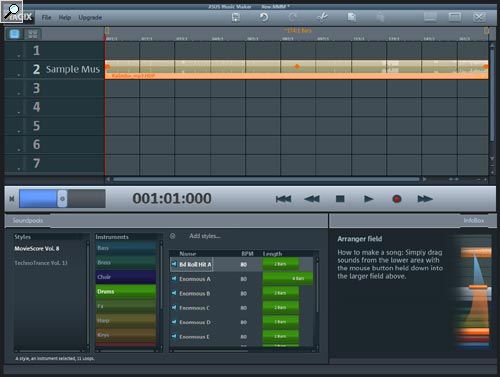
Task: Adjust the master volume slider handle
Action: 62,199
